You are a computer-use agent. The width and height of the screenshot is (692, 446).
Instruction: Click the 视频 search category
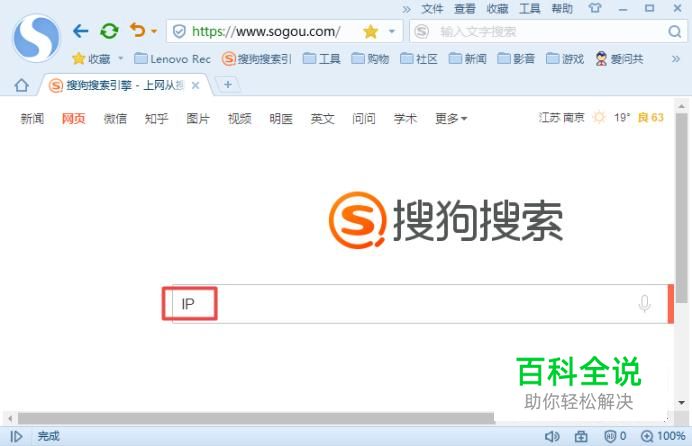[x=240, y=118]
